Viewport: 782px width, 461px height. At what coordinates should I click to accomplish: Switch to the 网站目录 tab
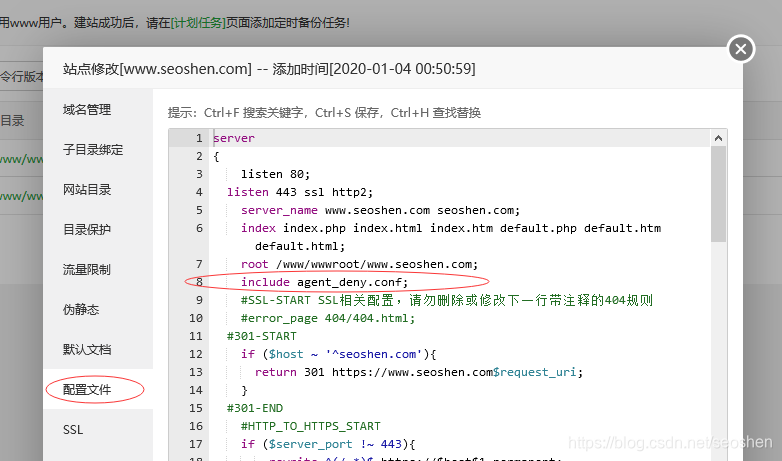[87, 190]
